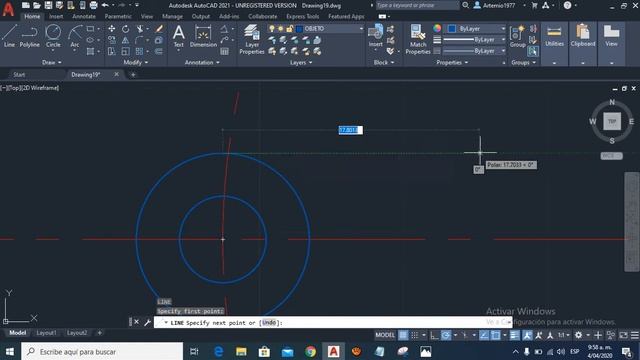Select the Polyline tool
Screen dimensions: 640x360
pyautogui.click(x=29, y=36)
